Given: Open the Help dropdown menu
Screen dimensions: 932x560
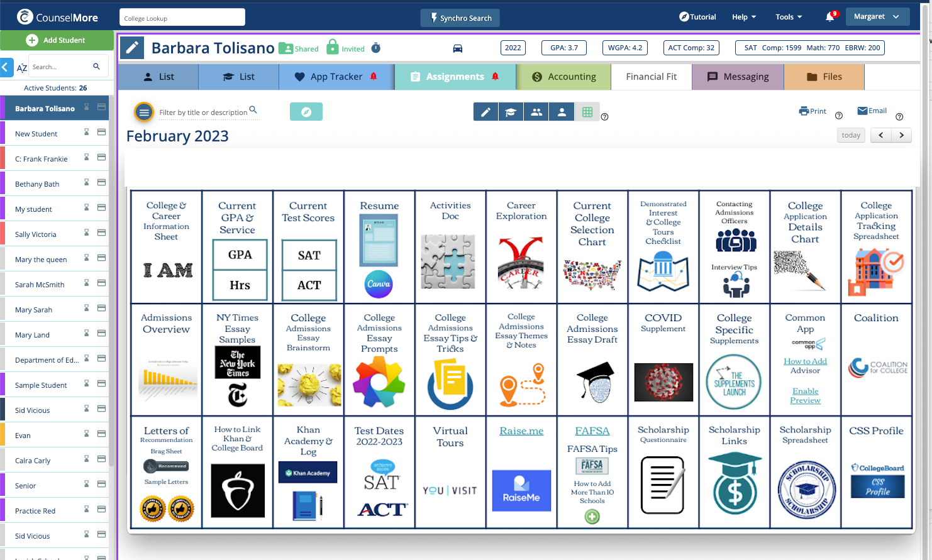Looking at the screenshot, I should click(744, 17).
